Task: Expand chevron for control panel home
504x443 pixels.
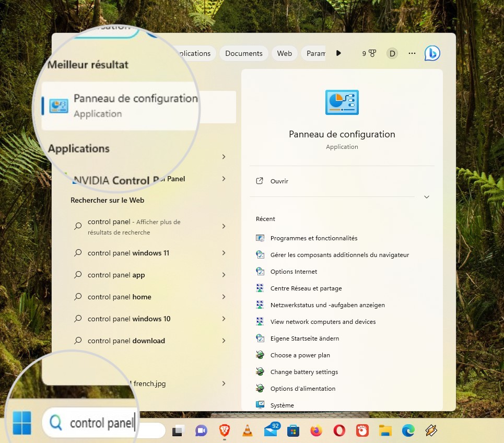Action: click(x=224, y=296)
